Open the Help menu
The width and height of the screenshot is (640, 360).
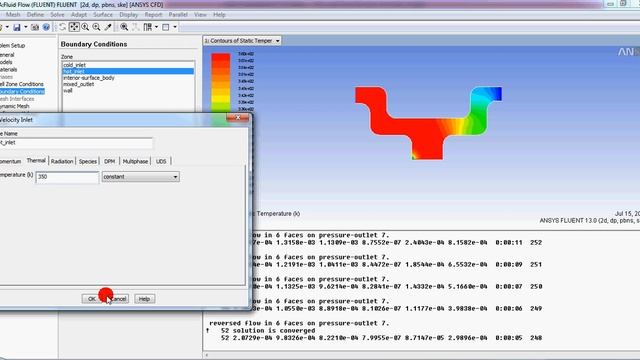[219, 15]
